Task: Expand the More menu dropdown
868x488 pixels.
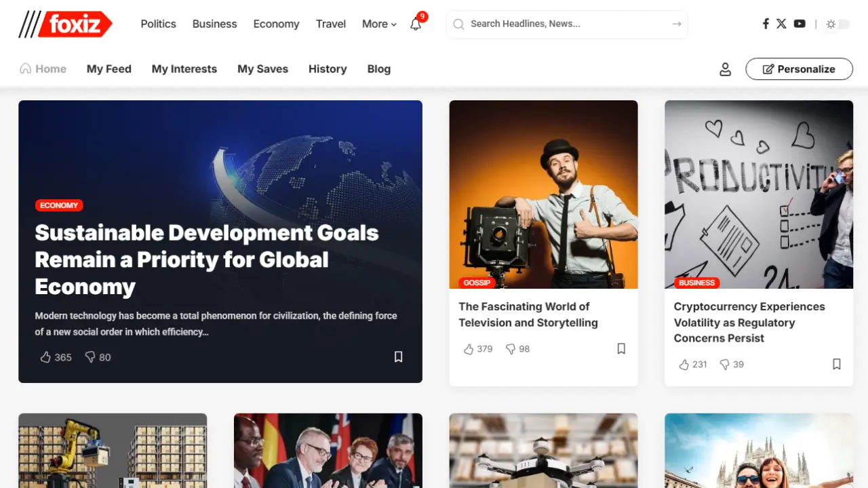Action: pyautogui.click(x=378, y=24)
